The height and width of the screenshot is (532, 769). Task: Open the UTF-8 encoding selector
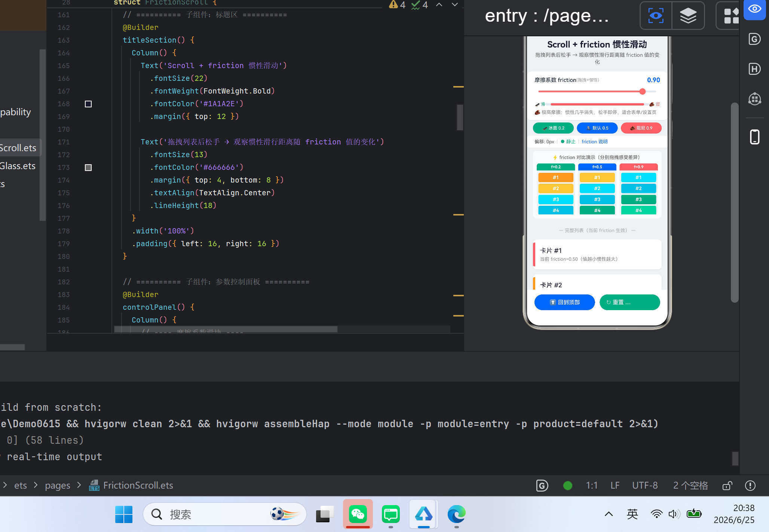point(645,486)
